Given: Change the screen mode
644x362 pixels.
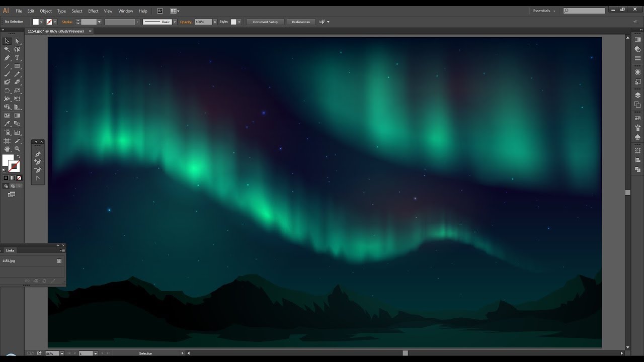Looking at the screenshot, I should [12, 195].
